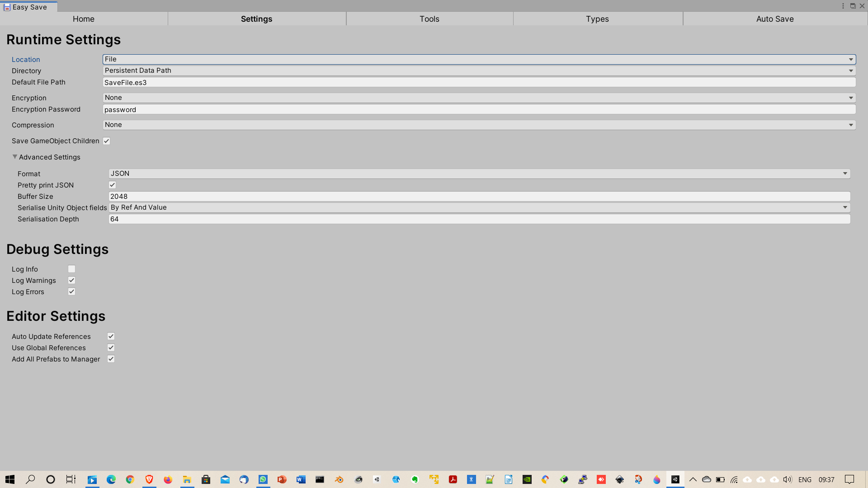Click the Default File Path field
868x488 pixels.
479,82
